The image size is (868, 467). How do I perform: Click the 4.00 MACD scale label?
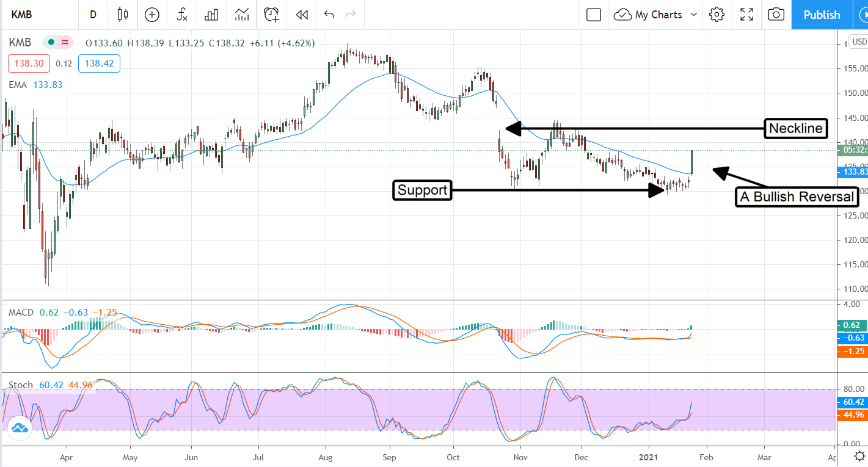tap(852, 304)
